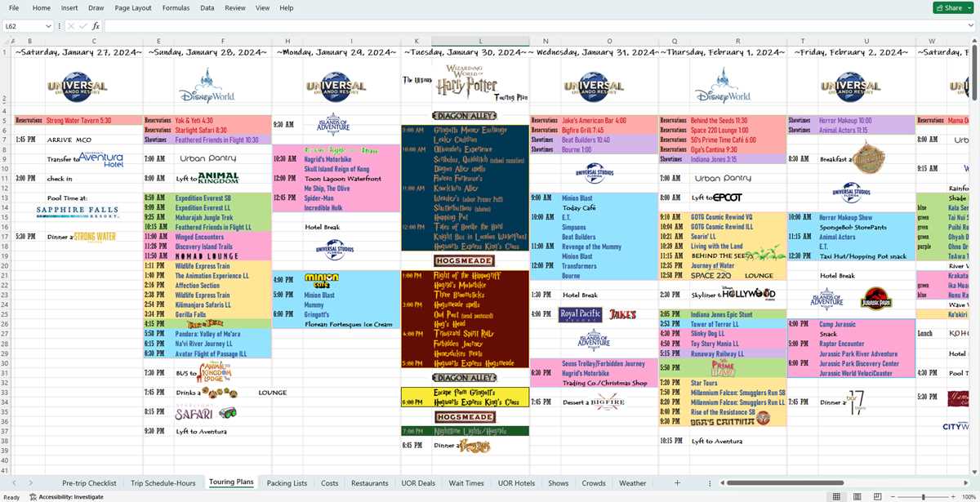
Task: Select column header L
Action: 480,41
